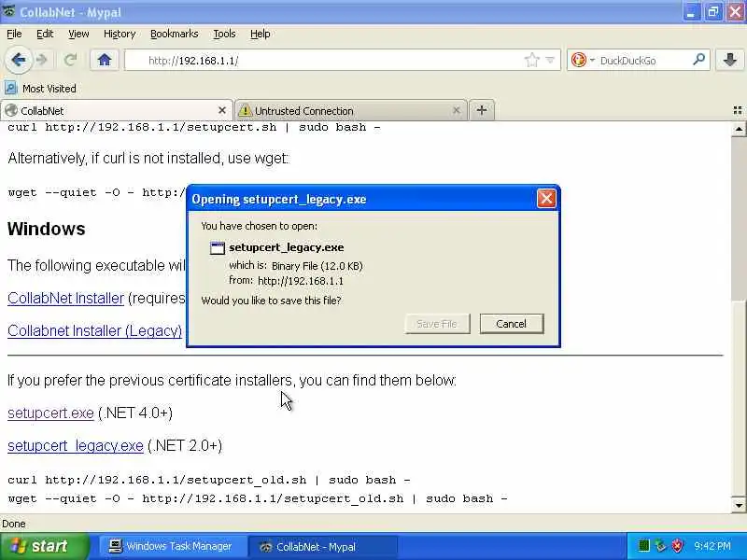Viewport: 747px width, 560px height.
Task: Click the search magnifier icon
Action: [x=698, y=60]
